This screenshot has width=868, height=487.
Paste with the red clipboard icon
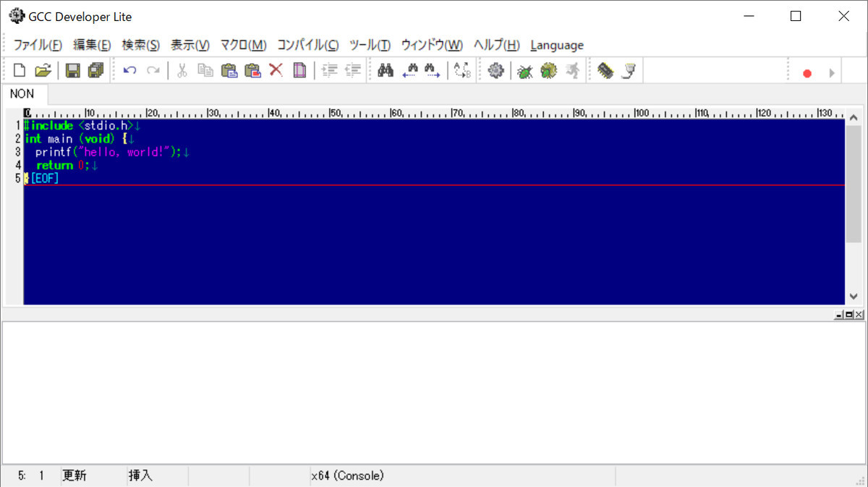[x=252, y=71]
